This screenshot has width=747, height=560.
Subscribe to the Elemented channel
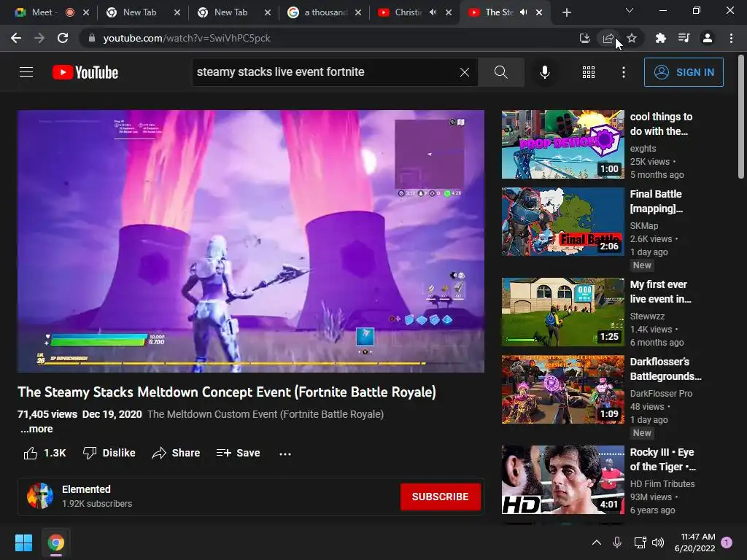click(x=440, y=497)
